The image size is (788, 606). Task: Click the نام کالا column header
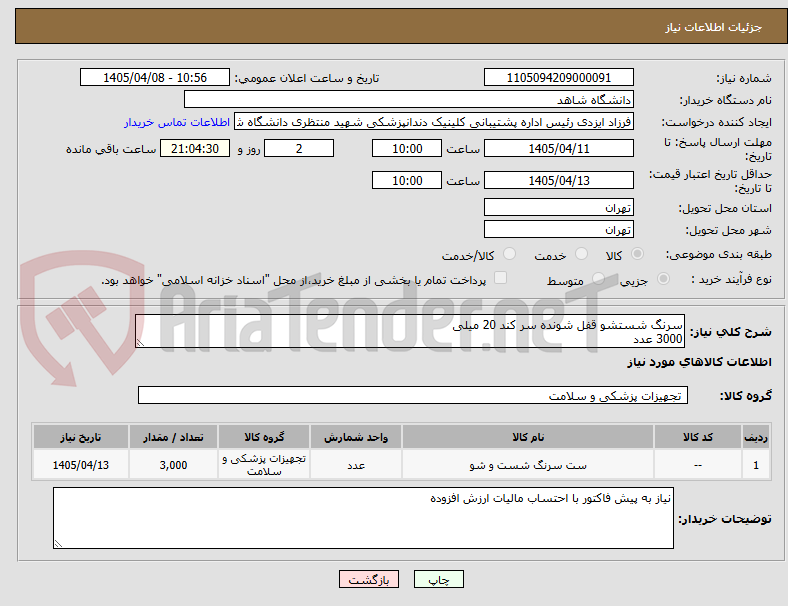pyautogui.click(x=528, y=437)
